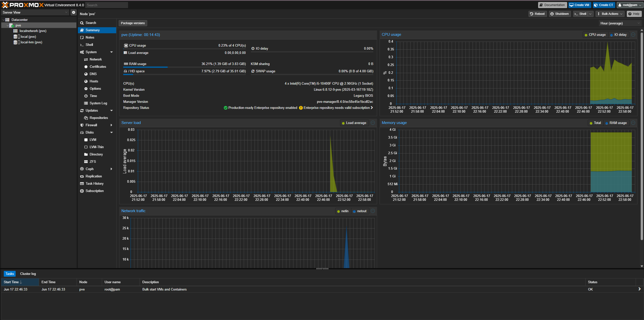
Task: Click the localnetwork (pve) grid icon
Action: [15, 31]
